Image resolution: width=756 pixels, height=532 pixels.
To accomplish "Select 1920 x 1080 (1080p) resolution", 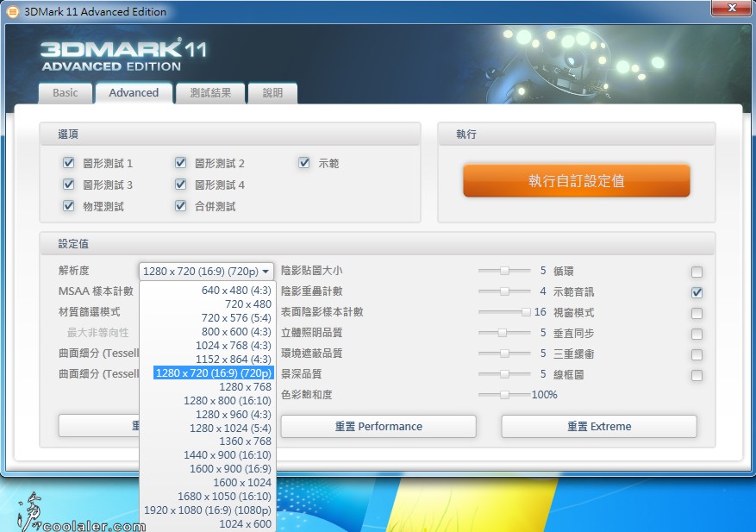I will (208, 510).
